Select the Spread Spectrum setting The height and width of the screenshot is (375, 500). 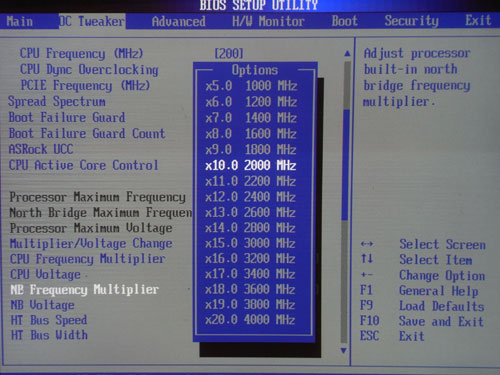pos(57,101)
